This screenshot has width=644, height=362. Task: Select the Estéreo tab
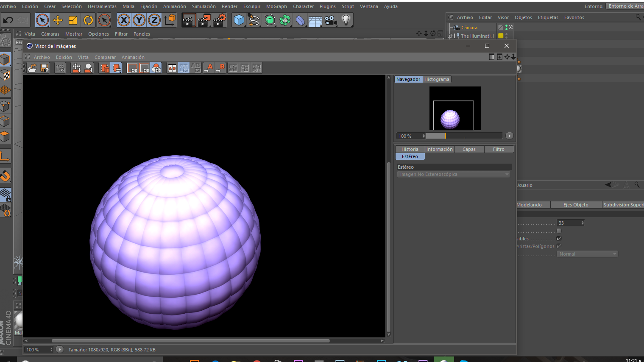[x=410, y=156]
